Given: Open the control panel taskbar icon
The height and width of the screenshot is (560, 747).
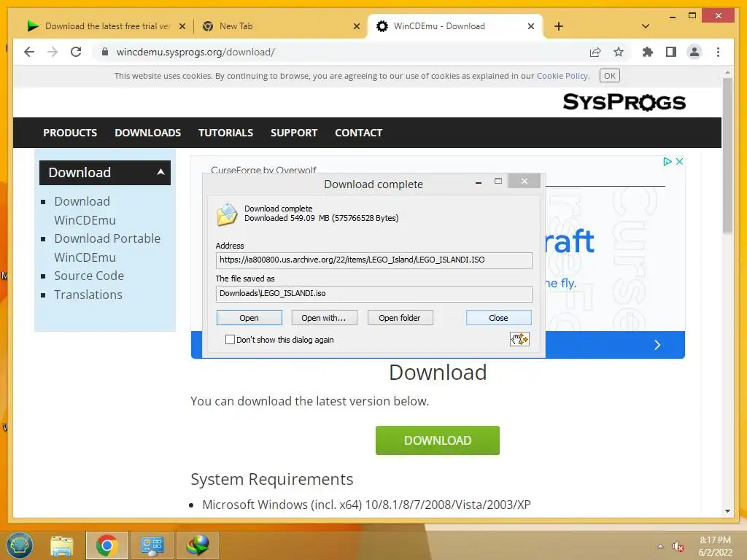Looking at the screenshot, I should pos(152,545).
